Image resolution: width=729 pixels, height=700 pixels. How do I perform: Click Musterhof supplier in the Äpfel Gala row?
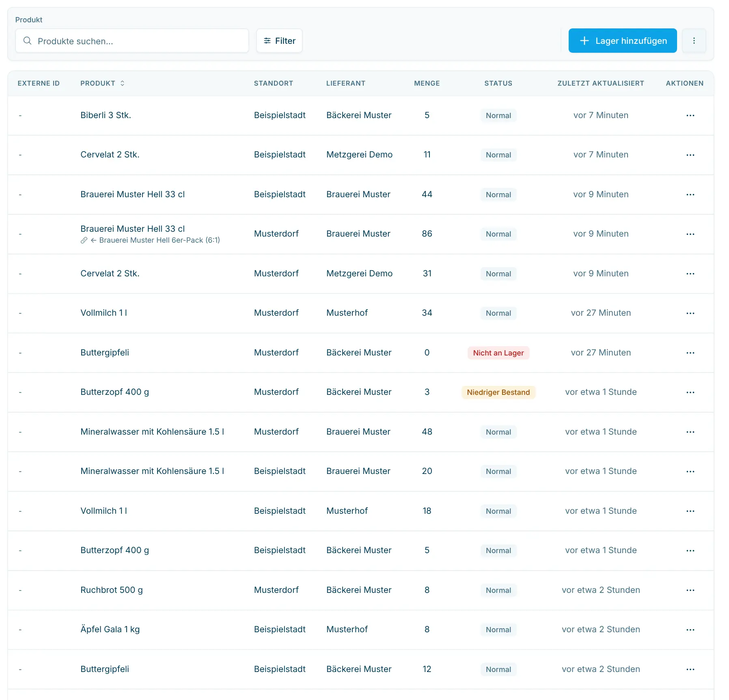347,629
